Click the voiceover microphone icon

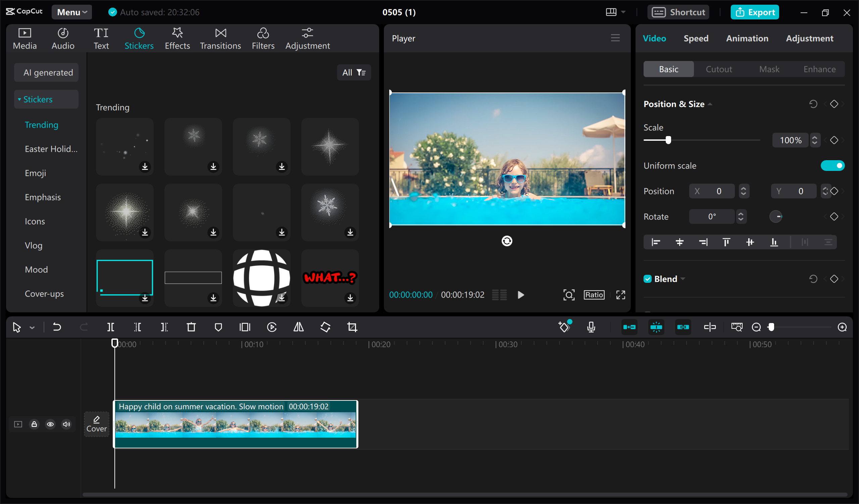coord(591,327)
